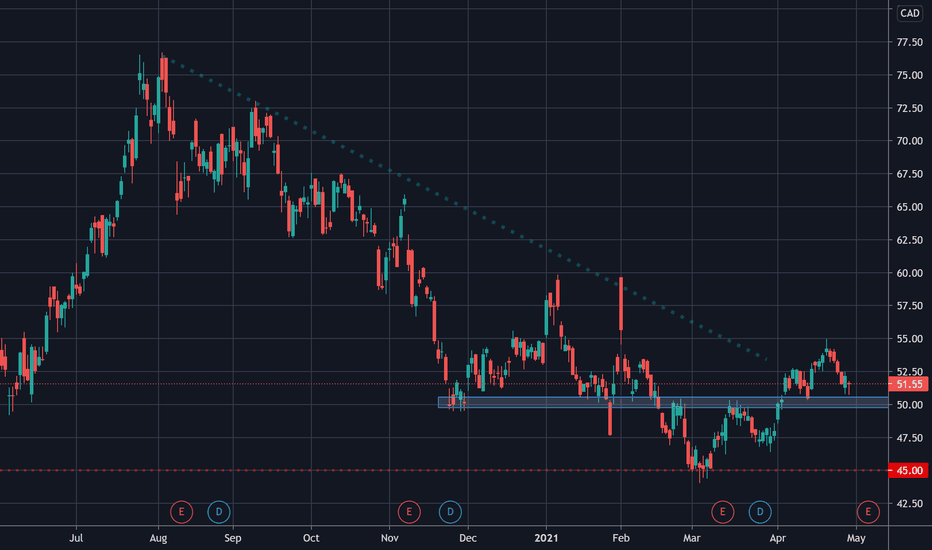Image resolution: width=932 pixels, height=550 pixels.
Task: Click the Oct label on the time axis
Action: pyautogui.click(x=311, y=538)
